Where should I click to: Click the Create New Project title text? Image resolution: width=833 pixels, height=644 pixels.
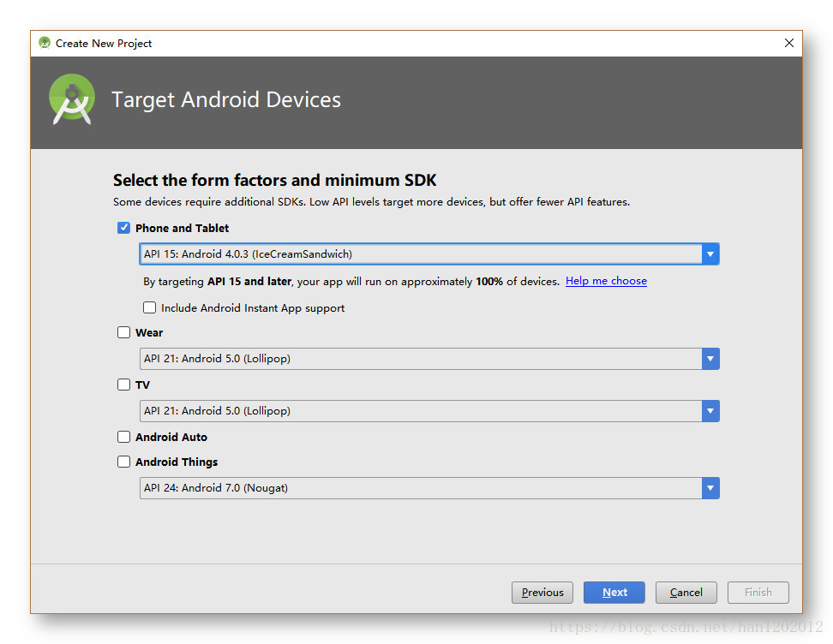coord(104,43)
